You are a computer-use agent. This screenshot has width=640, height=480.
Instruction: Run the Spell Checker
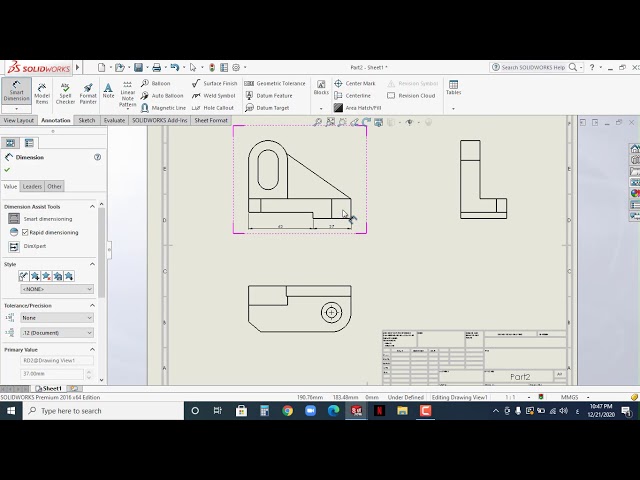click(65, 93)
